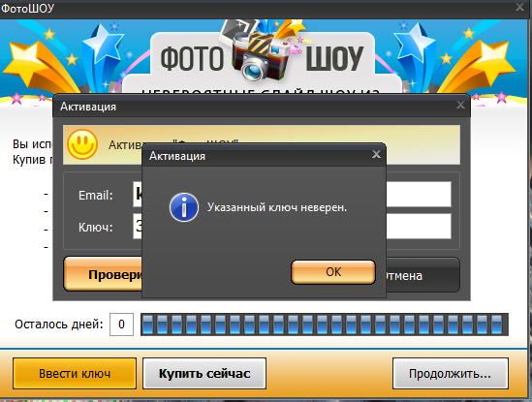
Task: Click the partially hidden Отмена button
Action: point(422,275)
